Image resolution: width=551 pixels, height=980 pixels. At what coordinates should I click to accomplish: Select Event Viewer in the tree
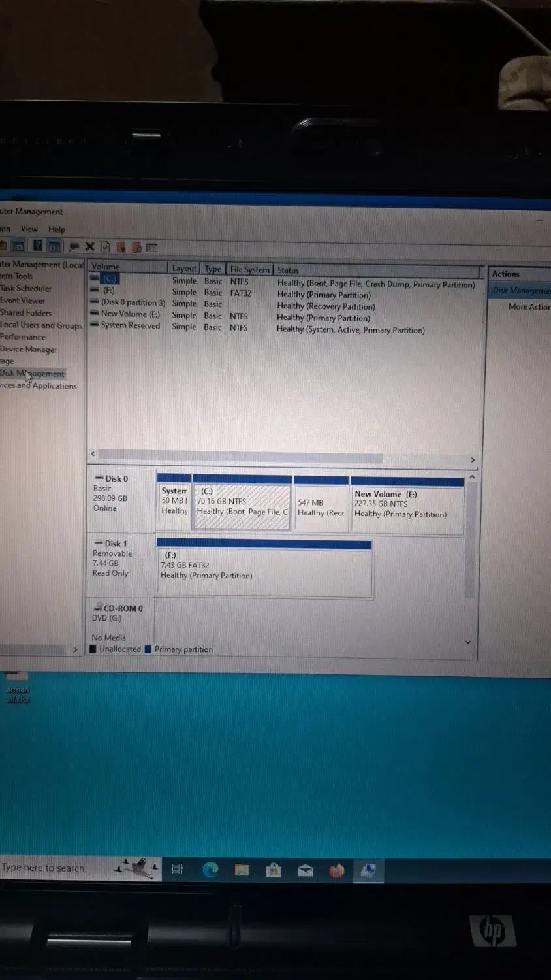tap(23, 301)
